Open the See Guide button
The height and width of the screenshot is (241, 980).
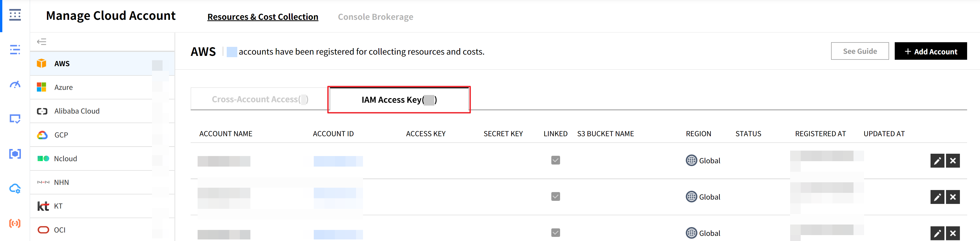[859, 51]
